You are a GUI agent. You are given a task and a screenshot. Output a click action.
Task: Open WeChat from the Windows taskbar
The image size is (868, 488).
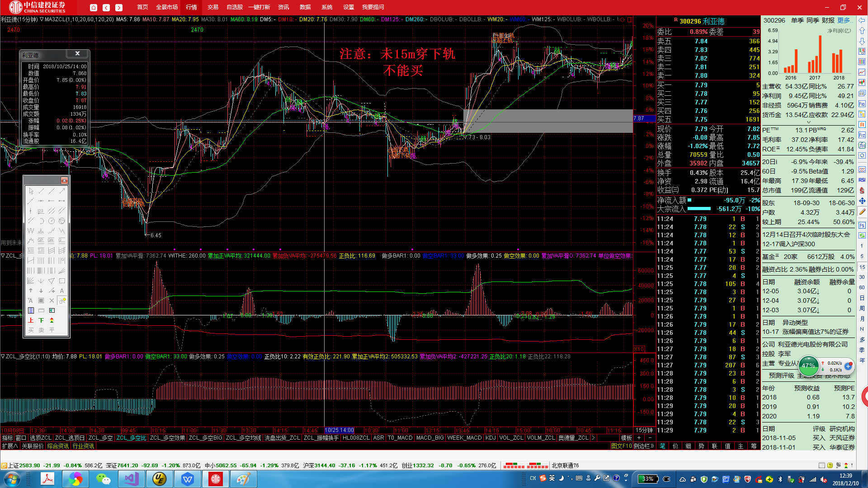pos(104,479)
